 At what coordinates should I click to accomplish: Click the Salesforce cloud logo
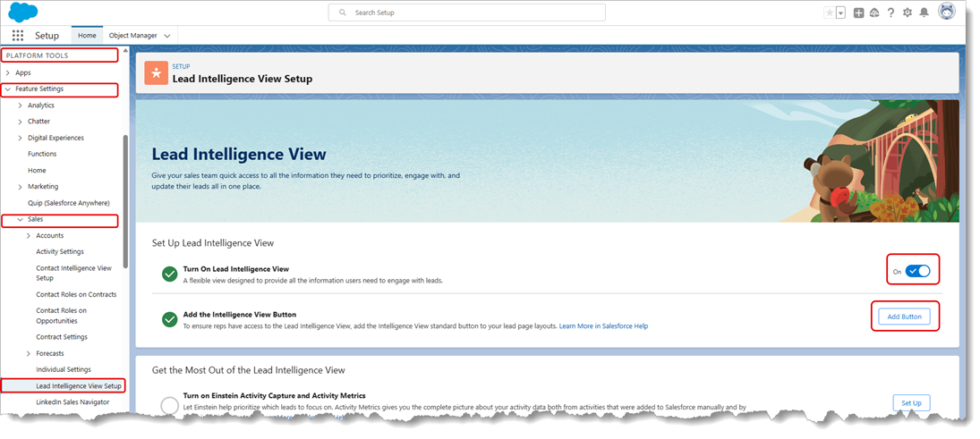coord(23,12)
